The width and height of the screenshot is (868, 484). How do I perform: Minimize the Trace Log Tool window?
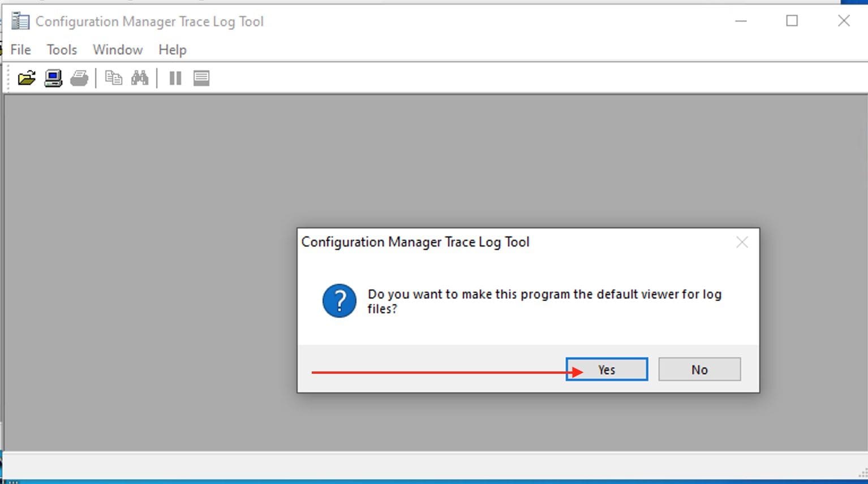pyautogui.click(x=741, y=21)
